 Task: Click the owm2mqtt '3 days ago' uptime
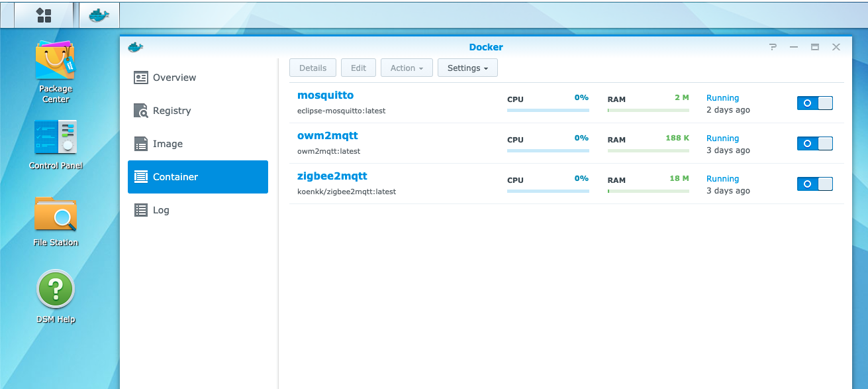pos(728,150)
